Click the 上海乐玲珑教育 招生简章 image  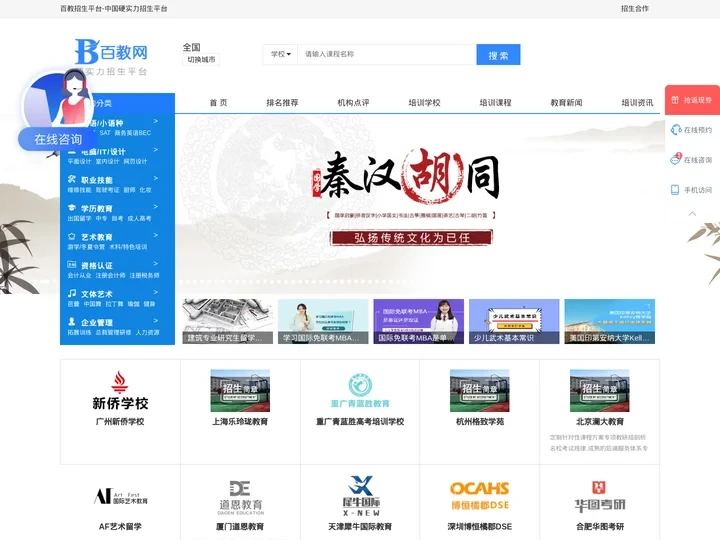point(240,390)
